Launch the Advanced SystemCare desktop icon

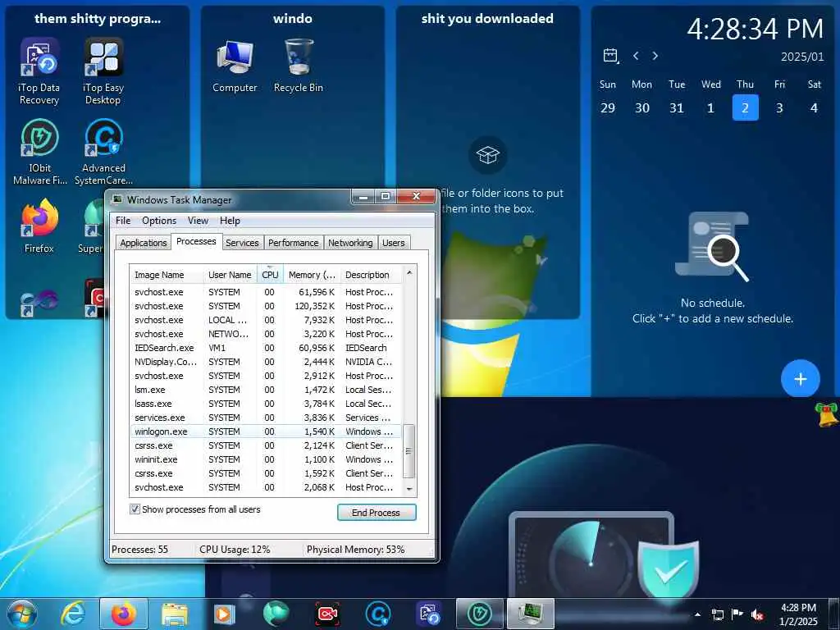pyautogui.click(x=103, y=152)
